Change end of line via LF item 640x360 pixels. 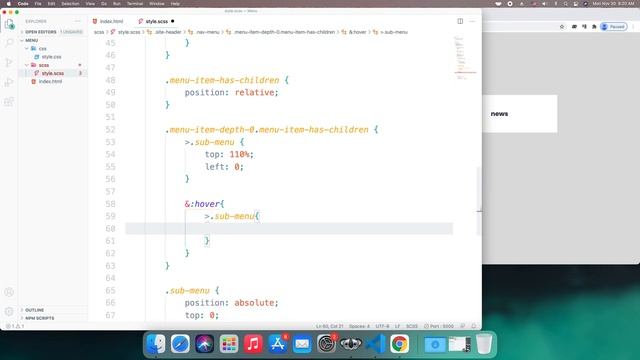point(397,326)
